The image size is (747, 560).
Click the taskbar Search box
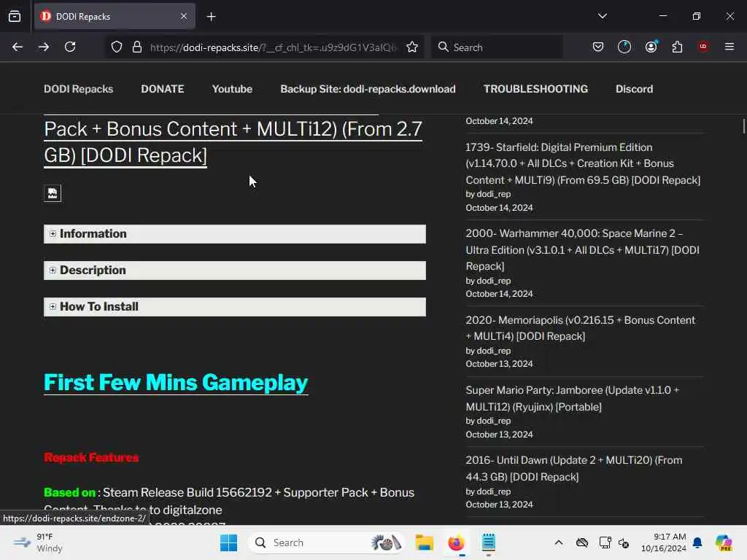tap(326, 542)
